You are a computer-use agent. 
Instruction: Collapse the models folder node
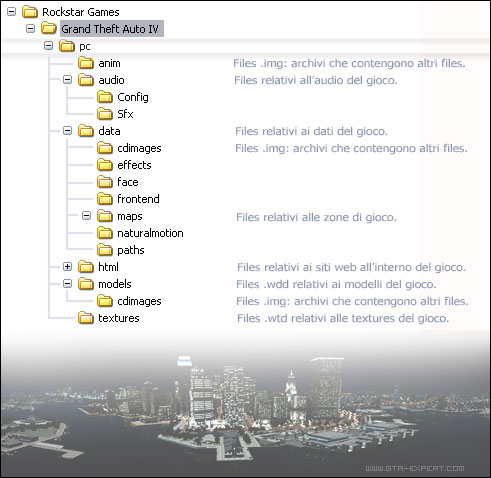coord(68,284)
